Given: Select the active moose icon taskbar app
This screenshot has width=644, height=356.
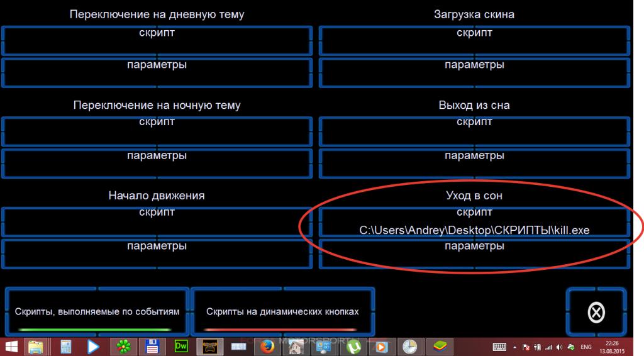Looking at the screenshot, I should [210, 347].
